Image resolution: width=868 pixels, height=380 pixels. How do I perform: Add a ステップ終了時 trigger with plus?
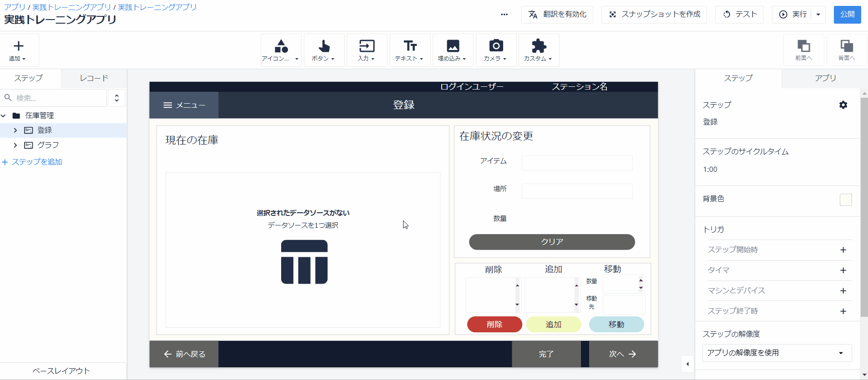point(843,311)
